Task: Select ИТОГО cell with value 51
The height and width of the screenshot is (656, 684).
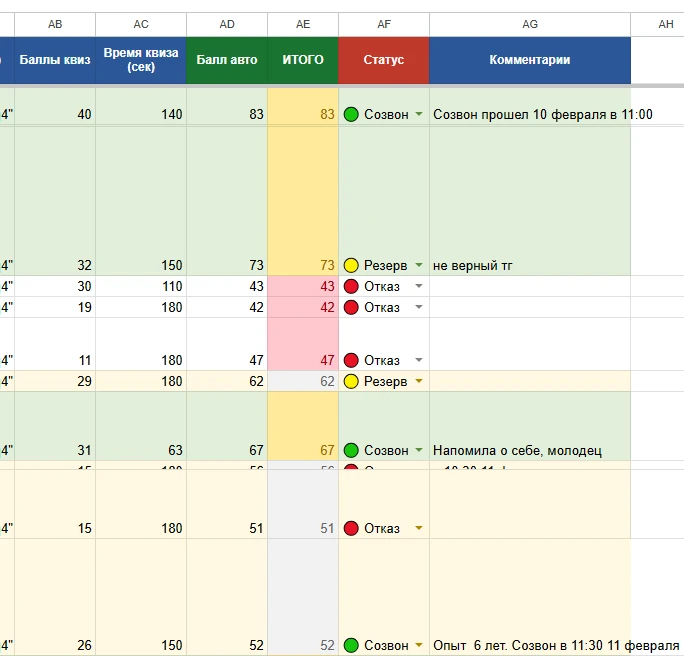Action: [303, 504]
